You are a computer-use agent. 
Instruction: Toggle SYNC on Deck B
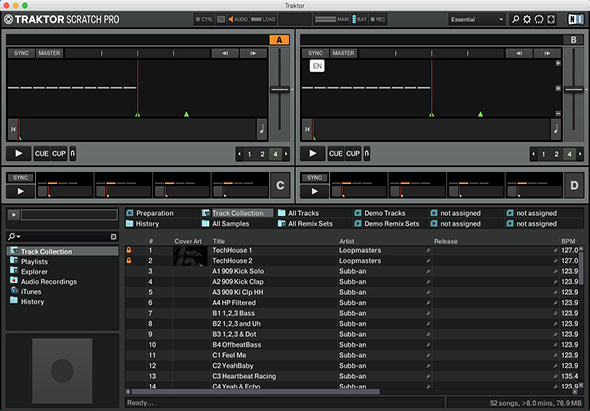(315, 53)
